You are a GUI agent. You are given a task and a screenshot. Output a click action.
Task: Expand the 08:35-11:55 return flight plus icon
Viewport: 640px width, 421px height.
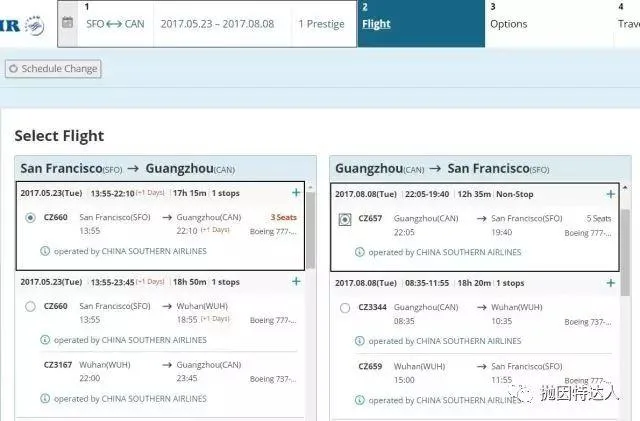pos(611,283)
